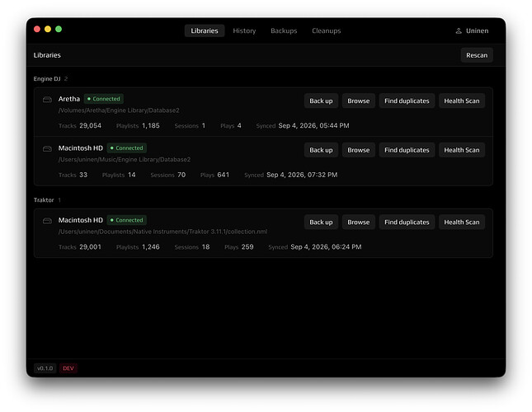Back up the Engine DJ Macintosh HD library
Image resolution: width=532 pixels, height=412 pixels.
coord(321,150)
